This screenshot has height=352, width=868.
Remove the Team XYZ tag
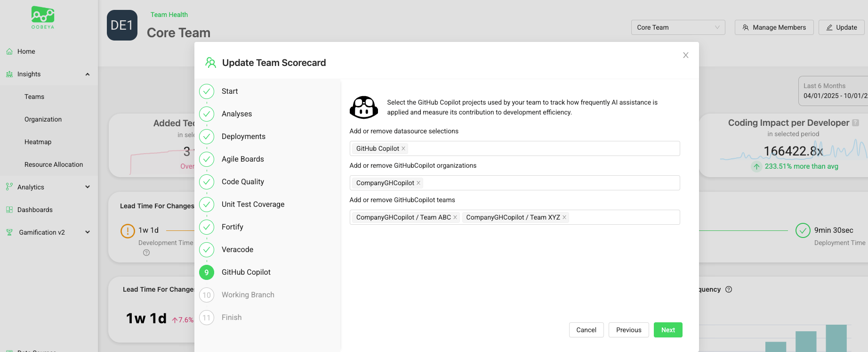(564, 217)
